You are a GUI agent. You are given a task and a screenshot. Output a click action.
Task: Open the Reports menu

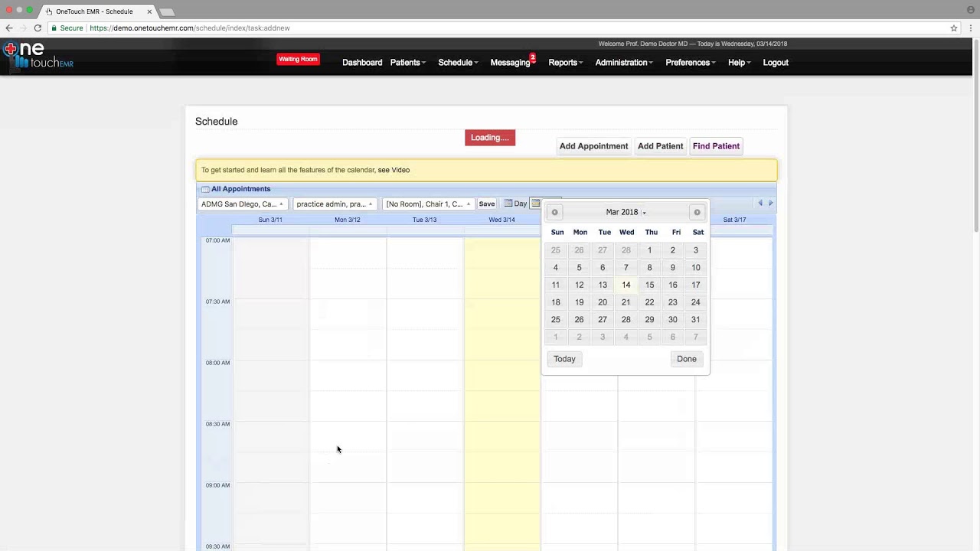tap(565, 63)
